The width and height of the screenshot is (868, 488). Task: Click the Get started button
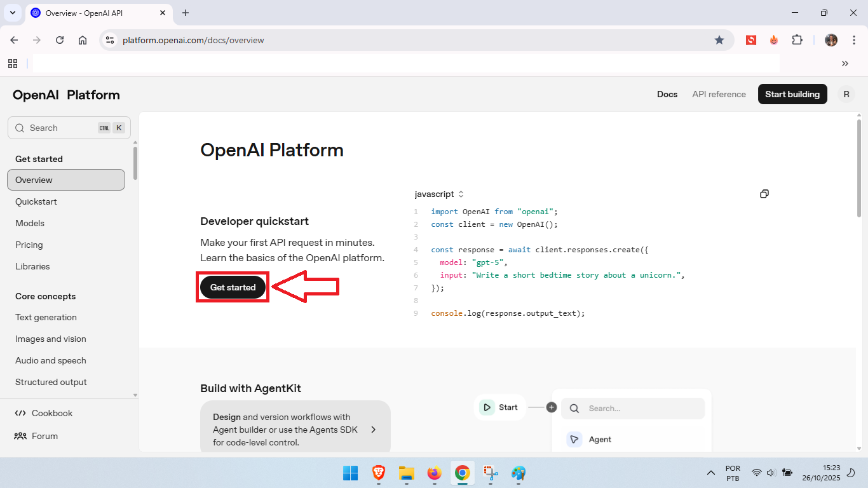233,287
